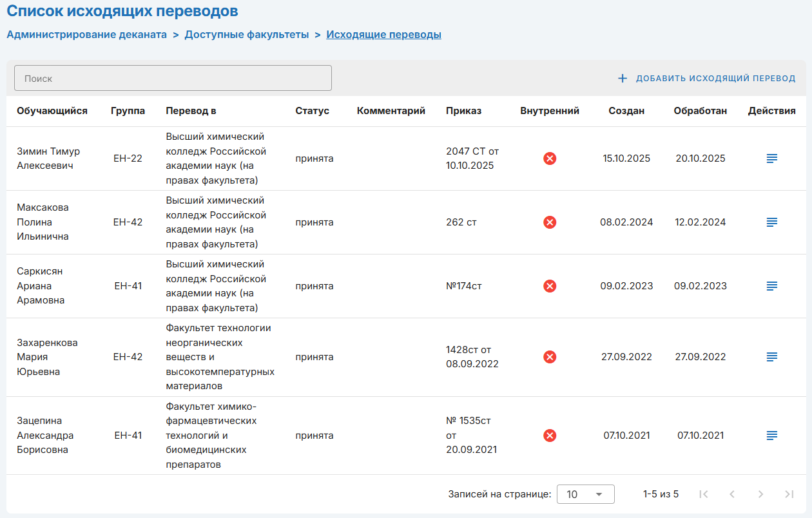Click the plus icon to add outgoing transfer
Image resolution: width=812 pixels, height=518 pixels.
pyautogui.click(x=623, y=79)
